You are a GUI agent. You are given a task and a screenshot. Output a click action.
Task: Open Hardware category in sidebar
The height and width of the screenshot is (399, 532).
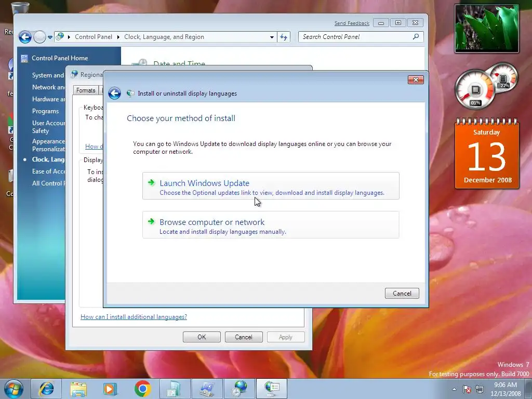[x=48, y=99]
